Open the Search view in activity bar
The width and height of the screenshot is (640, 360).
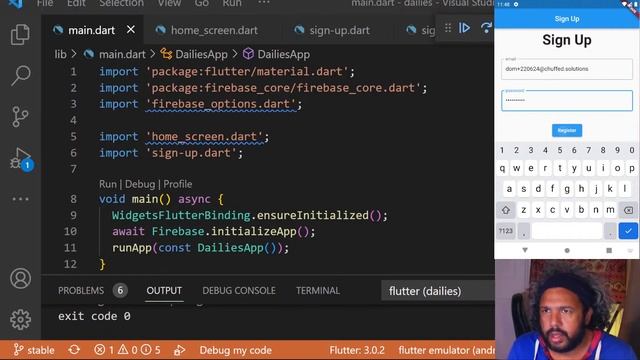(20, 76)
